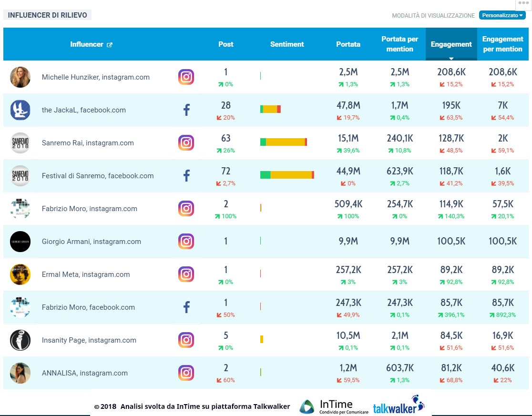Click the Jackal profile avatar
Screen dimensions: 532x416
(20, 110)
